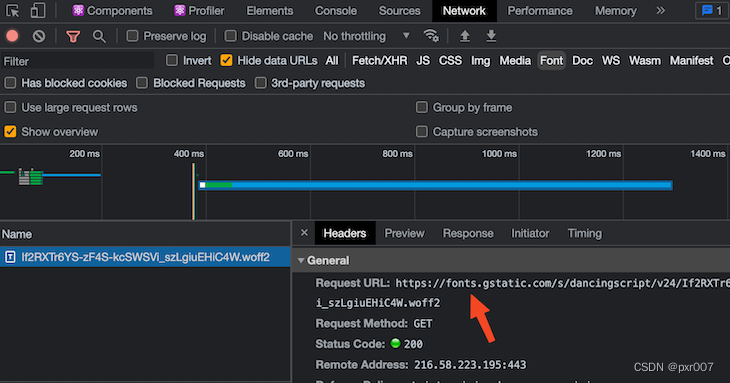Toggle the Font type filter
Viewport: 730px width, 383px height.
pos(552,60)
